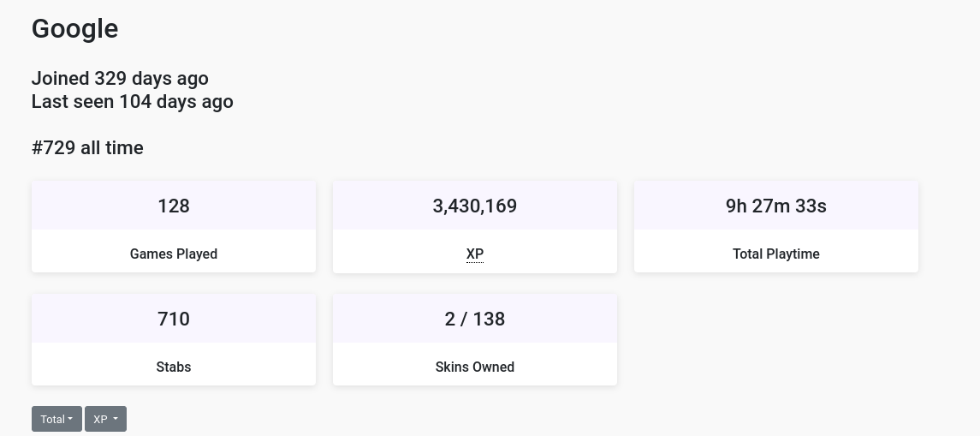Click the #729 all time rank
This screenshot has width=980, height=436.
tap(87, 148)
